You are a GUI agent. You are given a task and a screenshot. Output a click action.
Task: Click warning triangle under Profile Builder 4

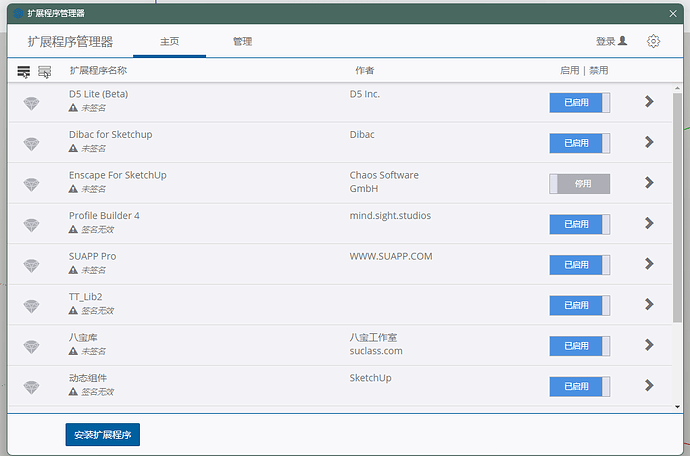(73, 229)
